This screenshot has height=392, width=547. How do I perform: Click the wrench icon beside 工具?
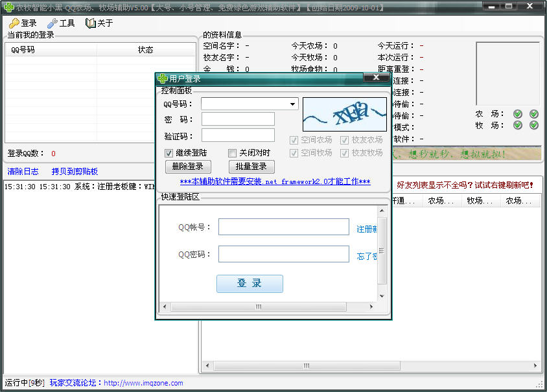click(52, 23)
